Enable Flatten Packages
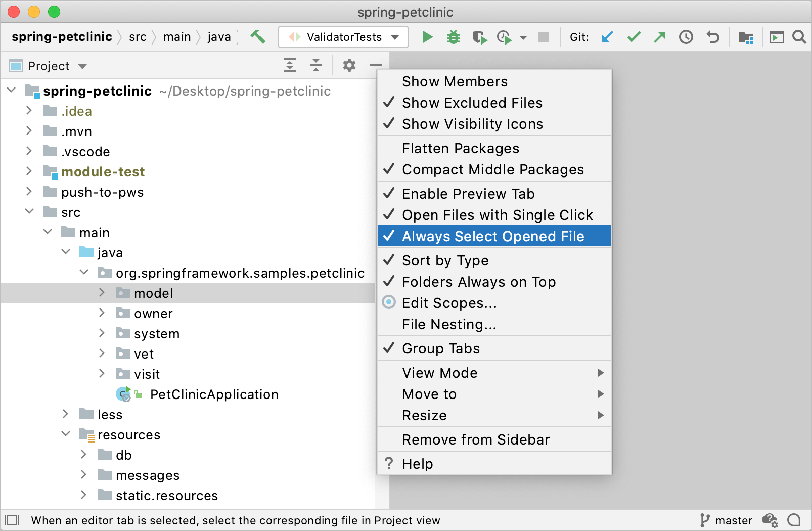 pos(494,148)
